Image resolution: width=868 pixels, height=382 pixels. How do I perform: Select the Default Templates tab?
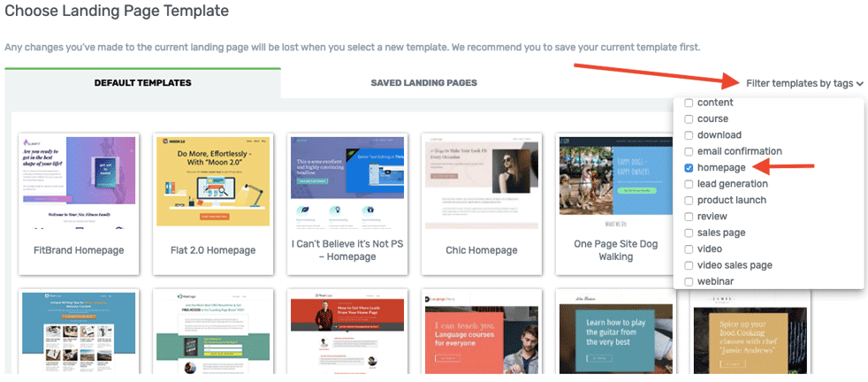(x=142, y=83)
